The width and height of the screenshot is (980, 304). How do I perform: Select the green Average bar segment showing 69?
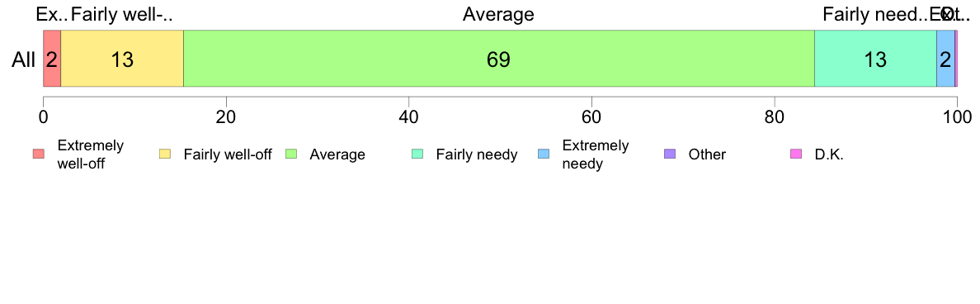point(499,58)
